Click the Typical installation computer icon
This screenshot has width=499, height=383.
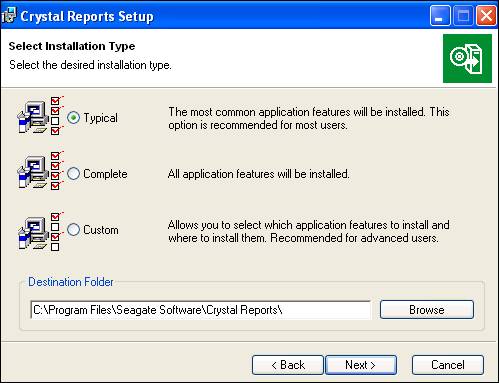coord(40,117)
